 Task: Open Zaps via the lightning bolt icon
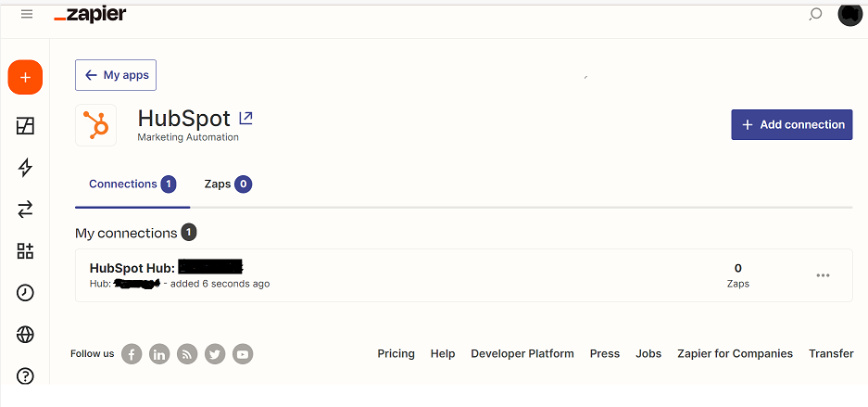click(x=25, y=168)
